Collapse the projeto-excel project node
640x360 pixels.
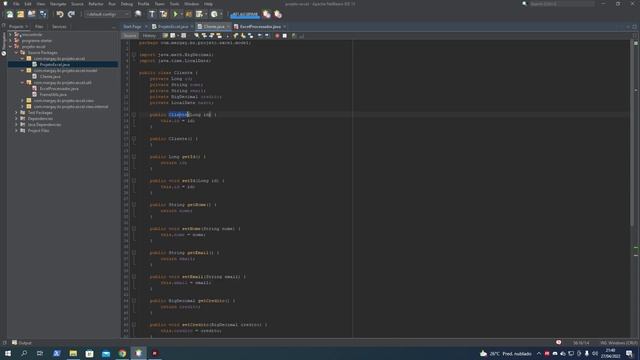11,47
